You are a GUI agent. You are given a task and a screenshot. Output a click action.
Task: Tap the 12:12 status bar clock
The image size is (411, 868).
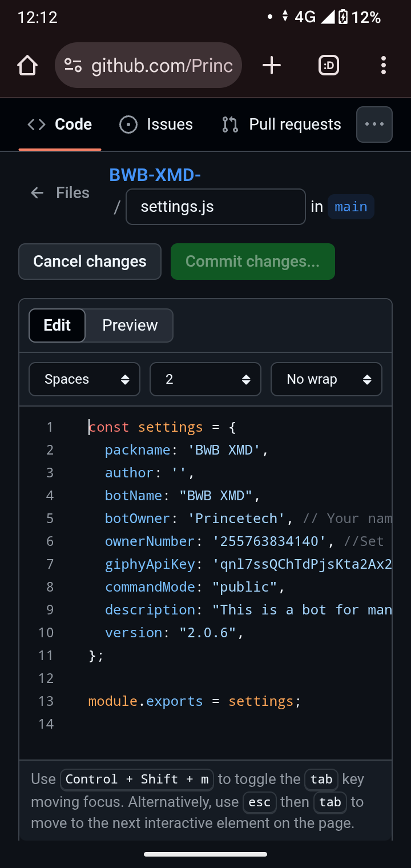click(x=38, y=17)
